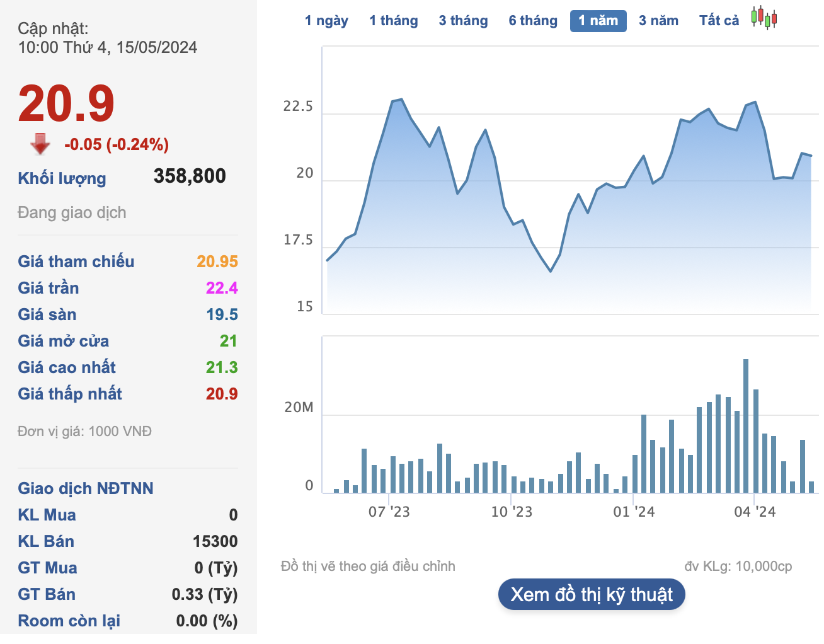
Task: Select the "1 năm" time range tab
Action: pyautogui.click(x=598, y=21)
